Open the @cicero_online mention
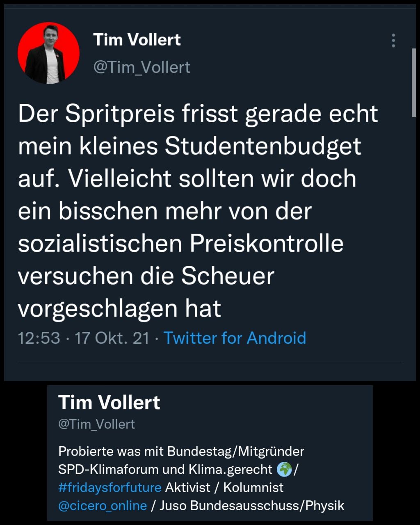 click(103, 505)
